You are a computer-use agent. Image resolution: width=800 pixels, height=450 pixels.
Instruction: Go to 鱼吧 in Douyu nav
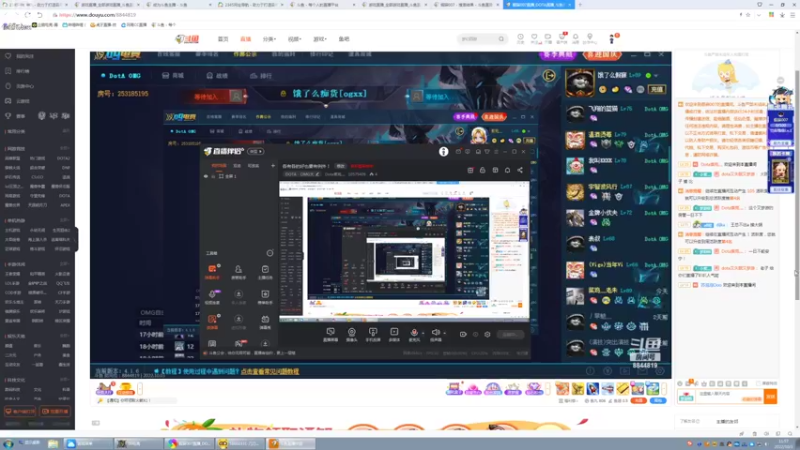click(x=344, y=39)
